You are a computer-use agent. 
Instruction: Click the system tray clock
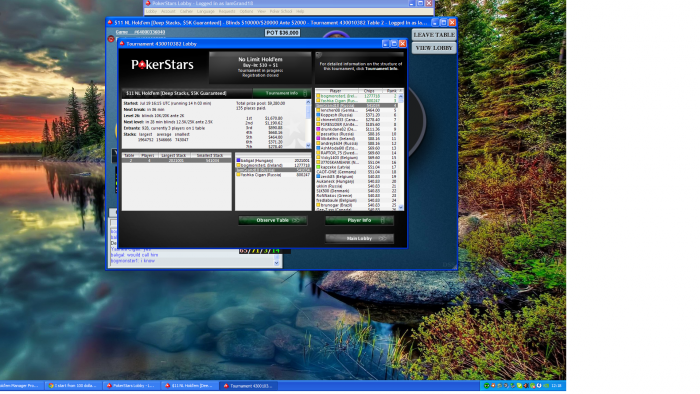pyautogui.click(x=557, y=386)
